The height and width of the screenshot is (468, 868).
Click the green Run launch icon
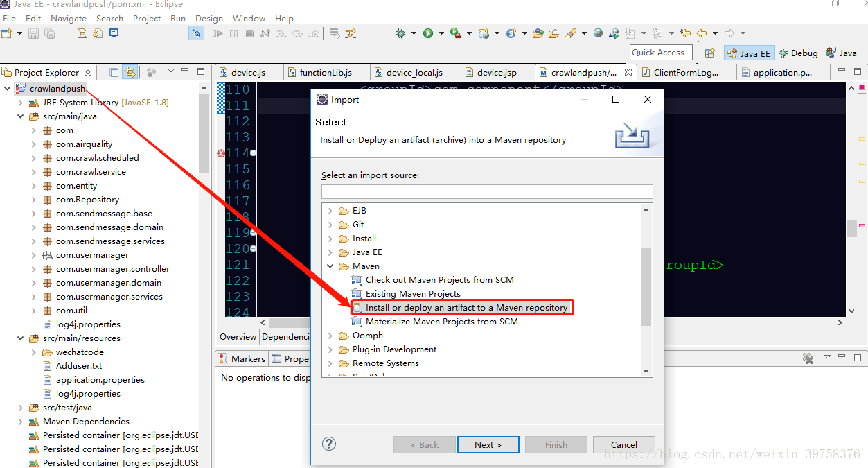click(x=428, y=33)
